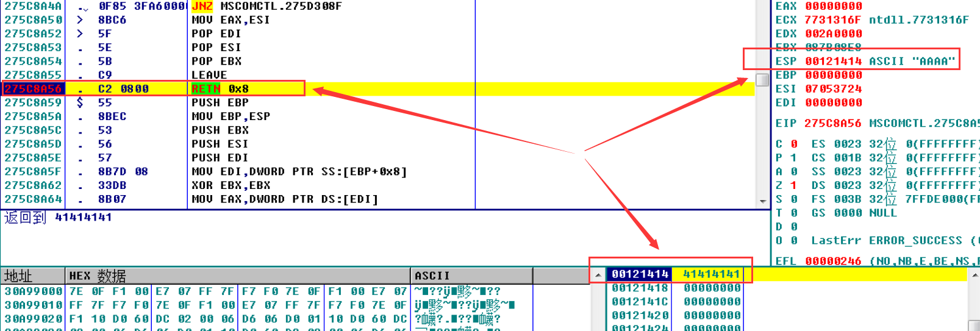980x331 pixels.
Task: Select ESP register value 00121414
Action: coord(834,61)
